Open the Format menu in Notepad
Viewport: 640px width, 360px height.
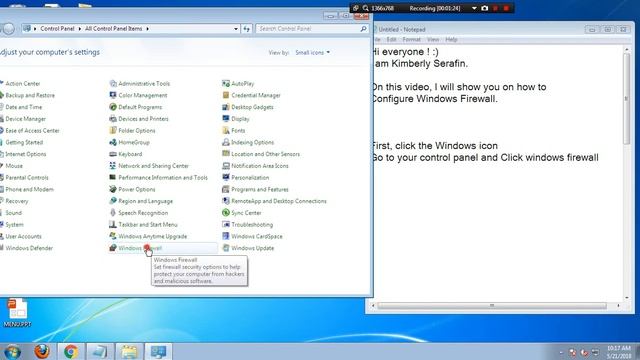click(411, 40)
